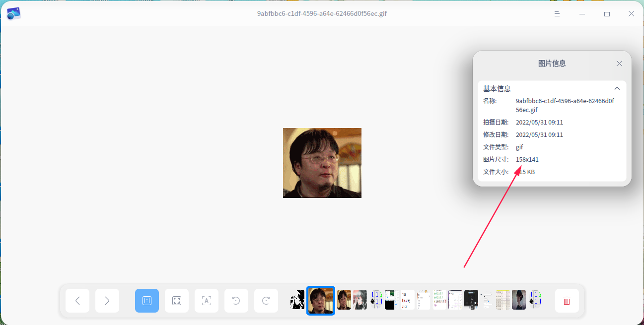The image size is (644, 325).
Task: Select the highlighted current thumbnail
Action: [x=321, y=300]
